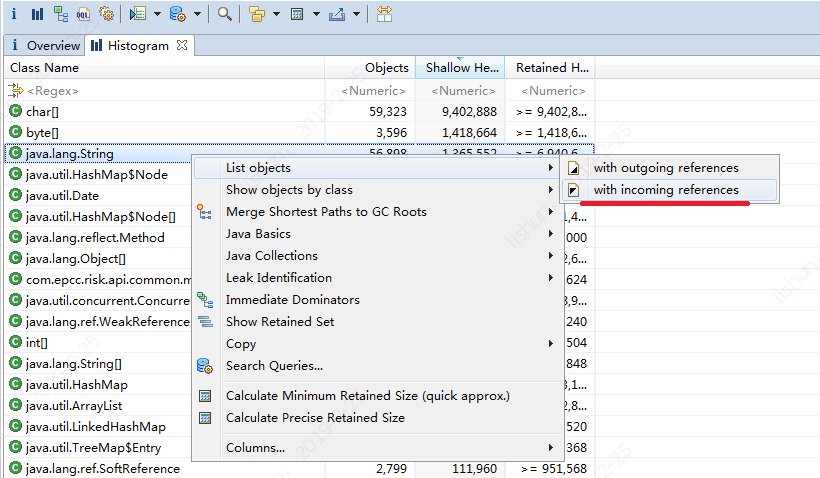820x478 pixels.
Task: Create a histogram from toolbar icon
Action: click(x=37, y=14)
